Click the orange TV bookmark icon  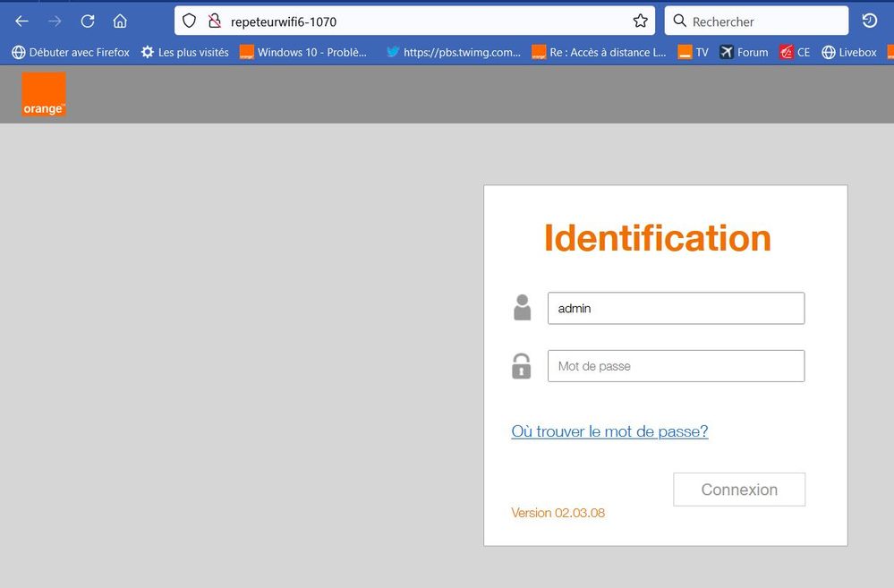coord(685,53)
